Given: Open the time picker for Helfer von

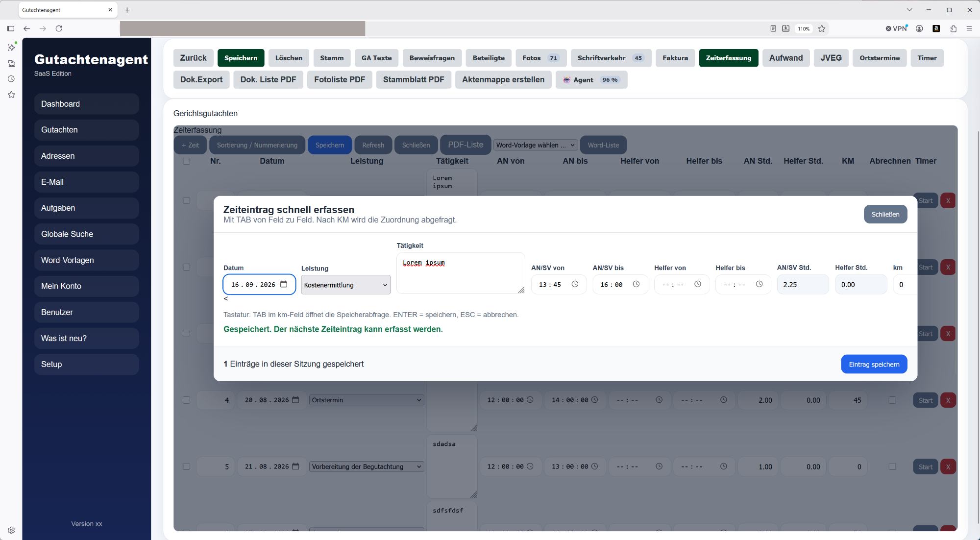Looking at the screenshot, I should pos(698,284).
